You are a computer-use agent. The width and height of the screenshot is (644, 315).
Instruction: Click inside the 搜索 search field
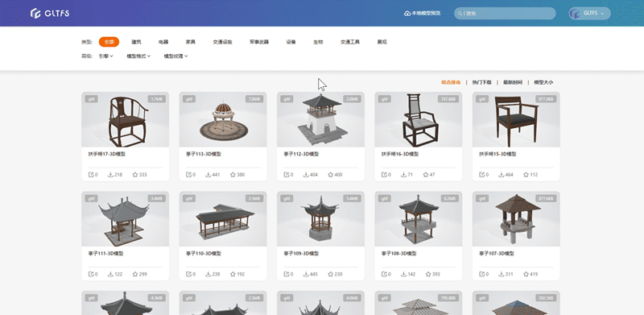[x=505, y=13]
